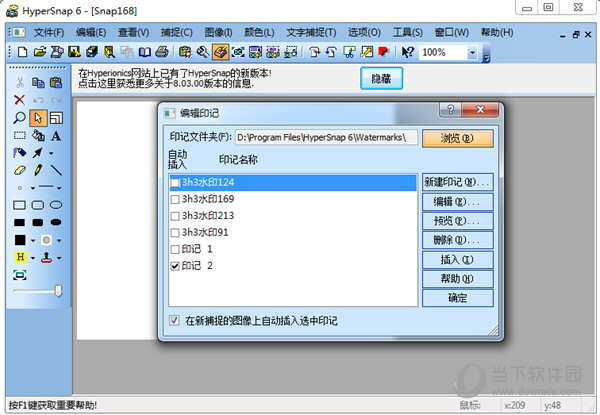Image resolution: width=600 pixels, height=415 pixels.
Task: Click the Save (floppy disk) toolbar icon
Action: pos(74,52)
